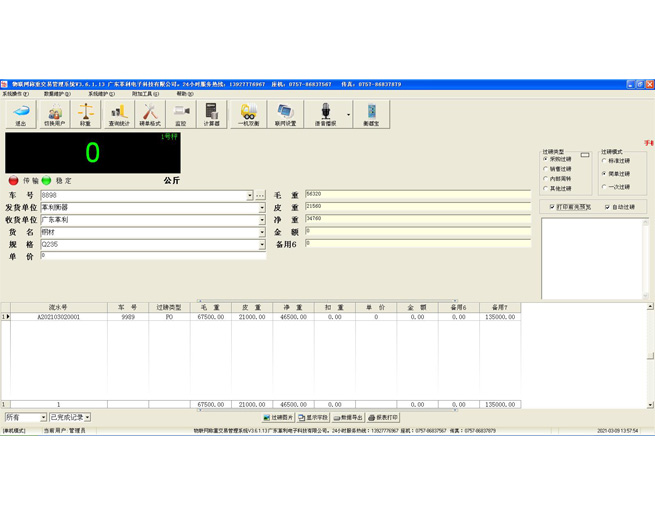Select the 称重 weighing scale icon
Viewport: 655px width, 515px height.
[86, 114]
